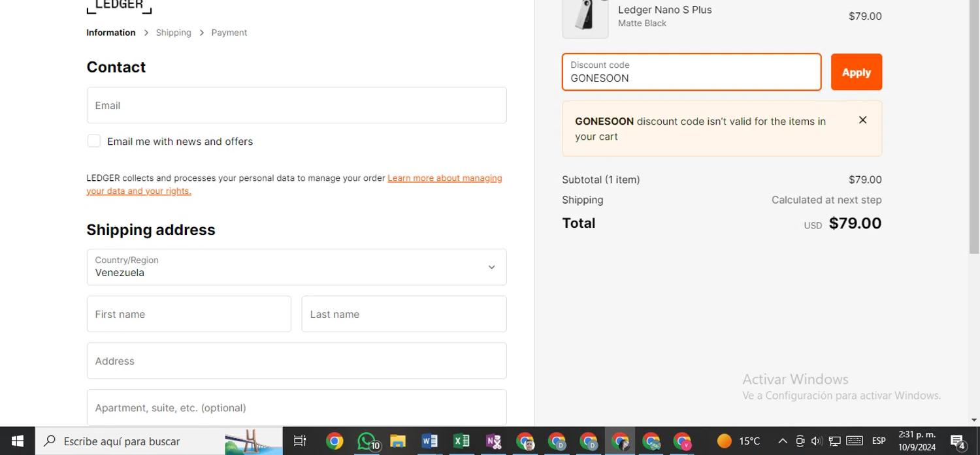Click 'Calculated at next step' shipping text
Screen dimensions: 980x455
826,200
